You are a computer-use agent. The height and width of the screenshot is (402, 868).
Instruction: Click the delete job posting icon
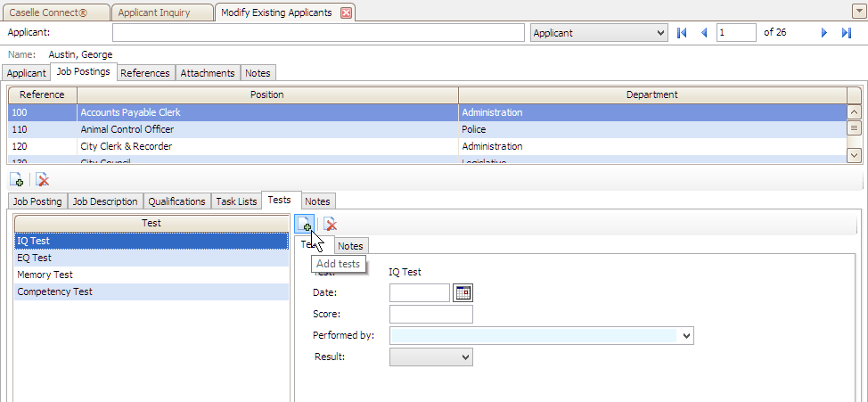(x=42, y=179)
